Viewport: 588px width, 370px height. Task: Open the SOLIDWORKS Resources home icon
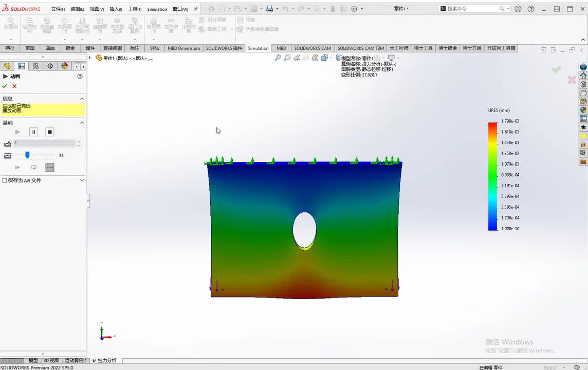coord(583,76)
